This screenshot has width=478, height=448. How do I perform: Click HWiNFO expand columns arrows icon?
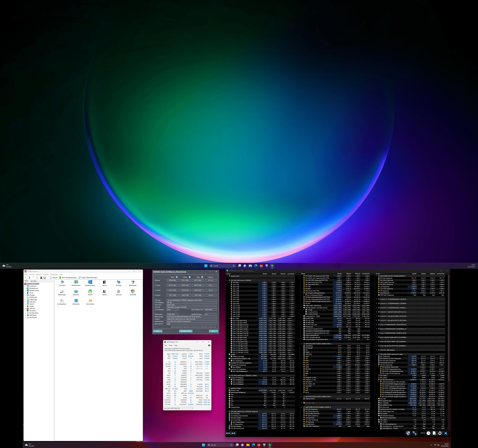click(x=228, y=433)
